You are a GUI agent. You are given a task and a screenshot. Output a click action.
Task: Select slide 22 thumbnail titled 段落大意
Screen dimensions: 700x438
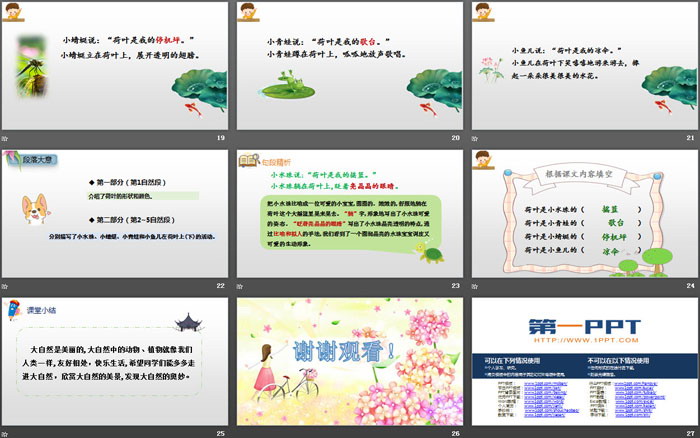[x=115, y=213]
